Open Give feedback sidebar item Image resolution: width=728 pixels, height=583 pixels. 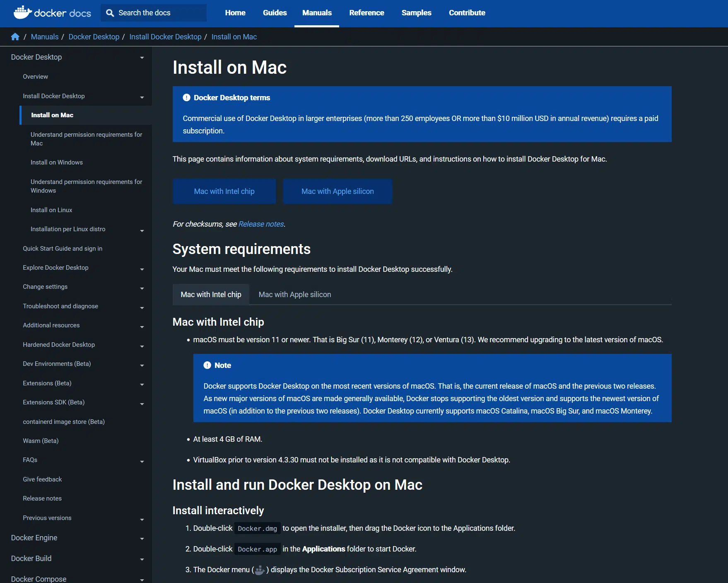tap(42, 479)
